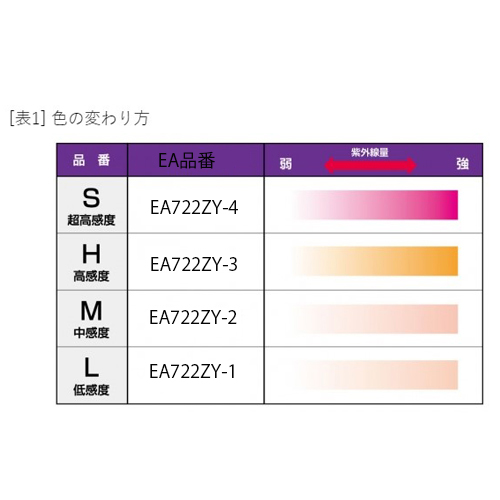Screen dimensions: 500x500
Task: Click the H 高感度 cell
Action: point(92,262)
